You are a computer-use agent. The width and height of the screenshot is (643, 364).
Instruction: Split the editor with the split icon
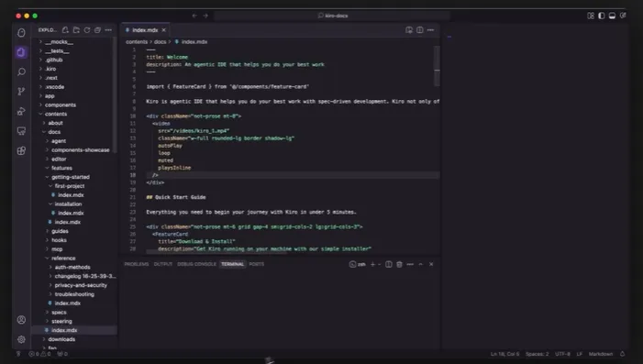(420, 30)
